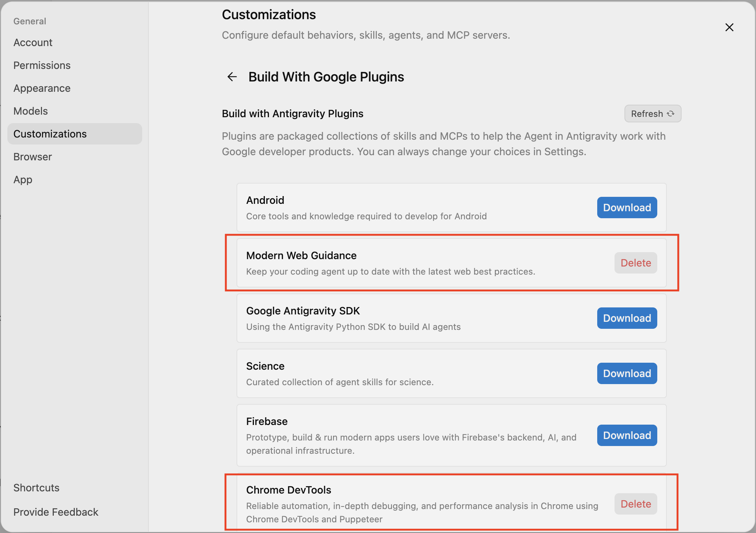Download the Science plugin
The image size is (756, 533).
[x=627, y=373]
